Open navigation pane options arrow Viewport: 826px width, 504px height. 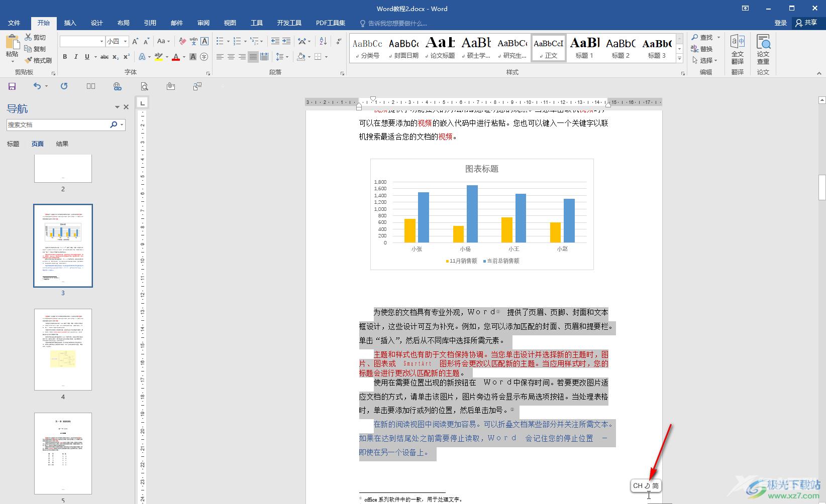tap(117, 107)
